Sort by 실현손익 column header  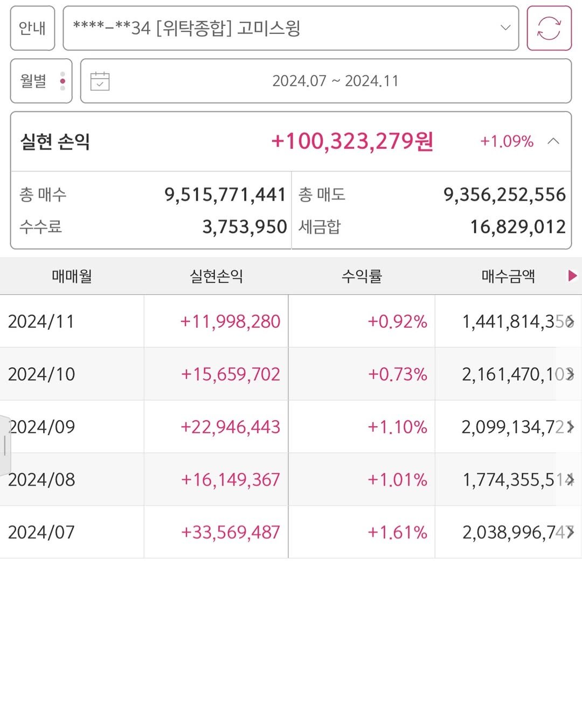click(216, 276)
